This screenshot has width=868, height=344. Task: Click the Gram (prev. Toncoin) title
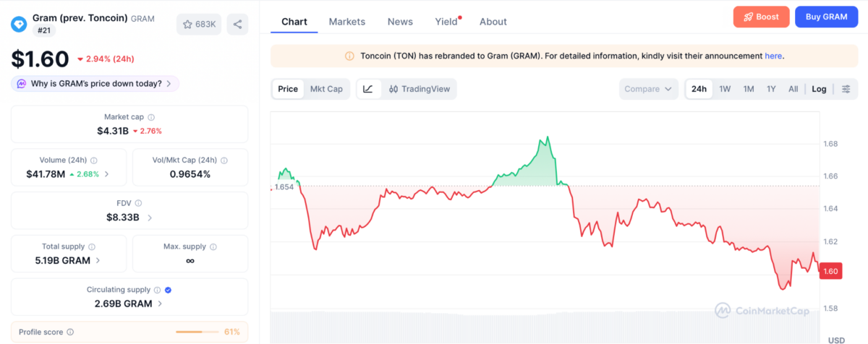coord(80,17)
